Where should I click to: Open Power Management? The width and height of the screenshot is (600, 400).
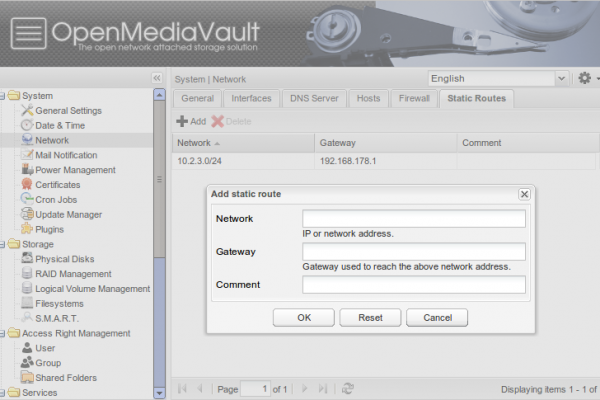(75, 170)
